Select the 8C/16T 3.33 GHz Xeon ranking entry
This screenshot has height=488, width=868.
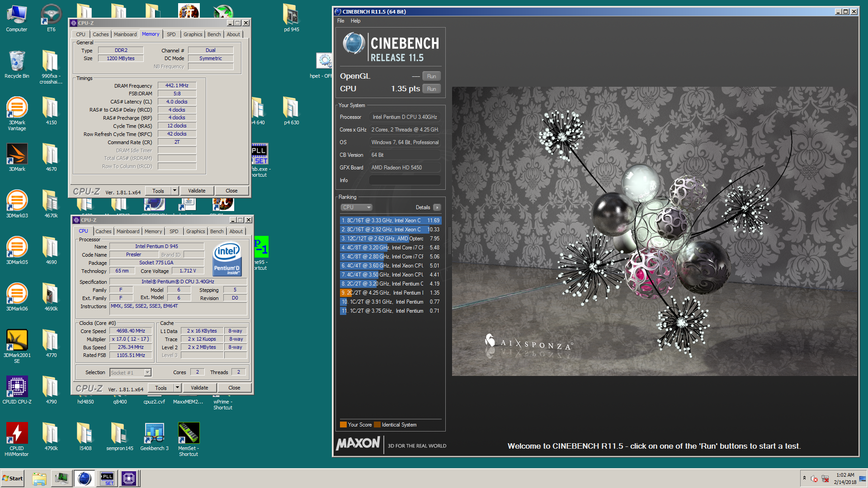click(391, 221)
